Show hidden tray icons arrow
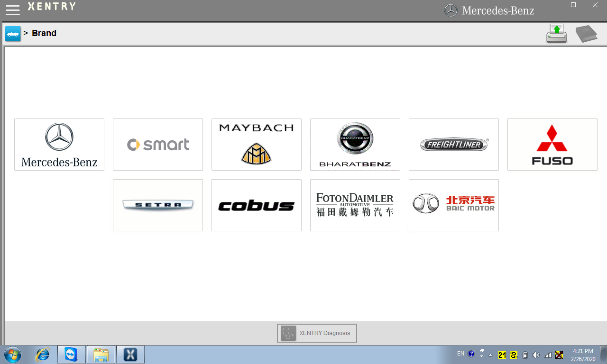 490,355
